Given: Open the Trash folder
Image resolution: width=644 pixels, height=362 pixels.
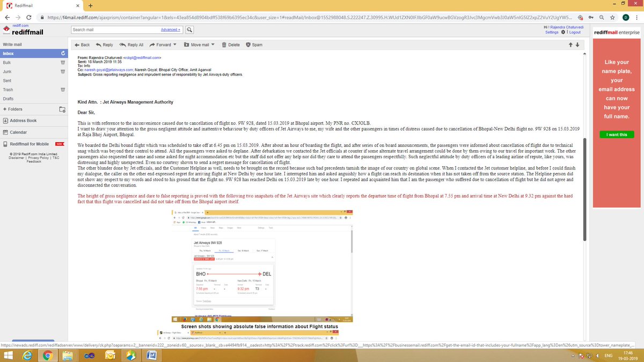Looking at the screenshot, I should pos(8,90).
